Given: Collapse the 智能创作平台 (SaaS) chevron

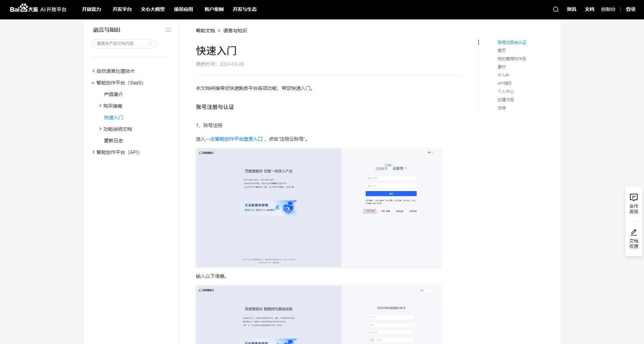Looking at the screenshot, I should point(93,83).
